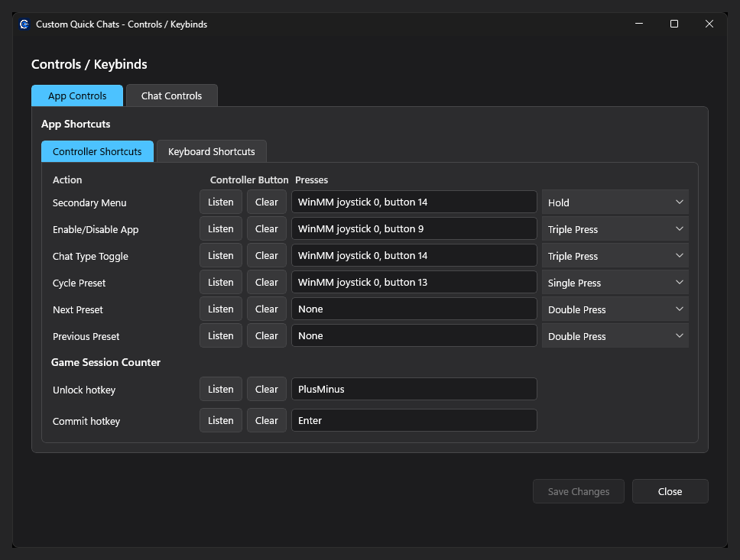Click Listen for Next Preset
740x560 pixels.
(221, 309)
